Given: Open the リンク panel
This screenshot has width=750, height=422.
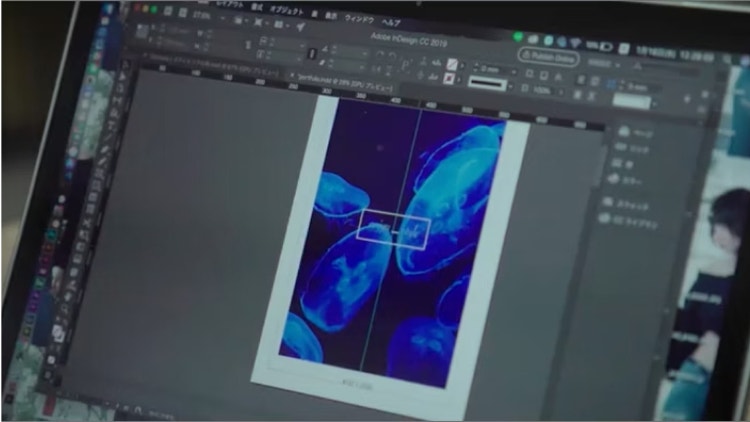Looking at the screenshot, I should pos(633,149).
